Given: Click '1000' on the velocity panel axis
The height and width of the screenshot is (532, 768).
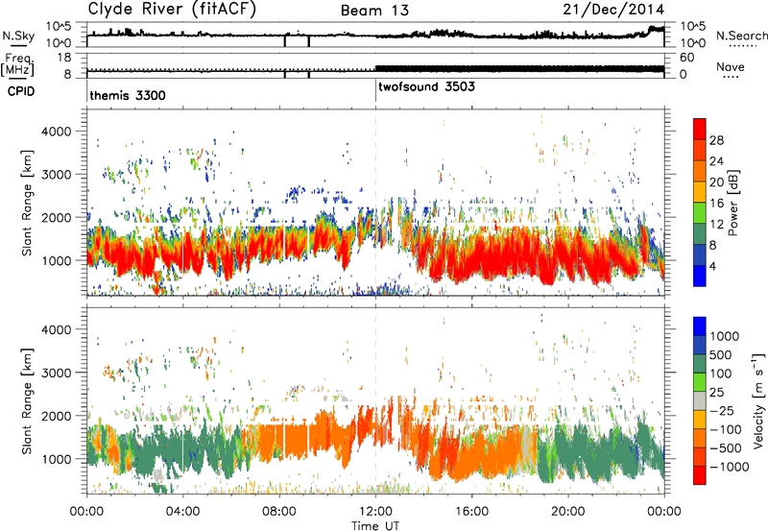Looking at the screenshot, I should point(56,459).
